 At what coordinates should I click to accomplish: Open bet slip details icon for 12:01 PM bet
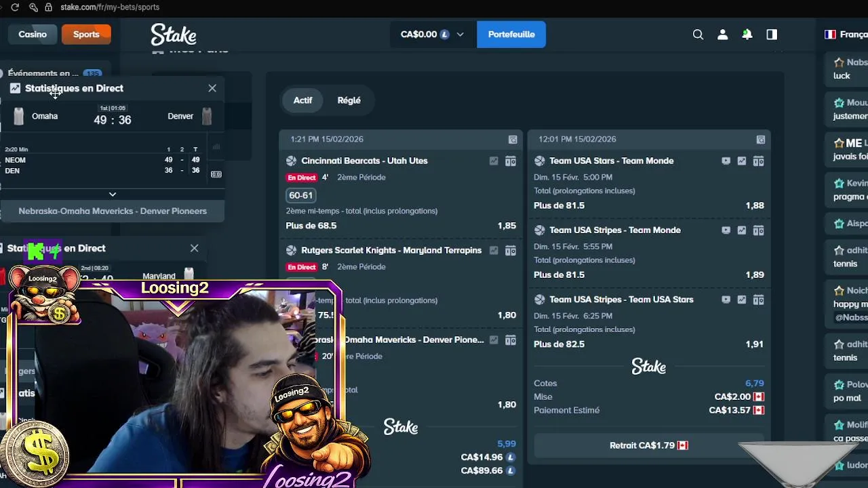[761, 140]
